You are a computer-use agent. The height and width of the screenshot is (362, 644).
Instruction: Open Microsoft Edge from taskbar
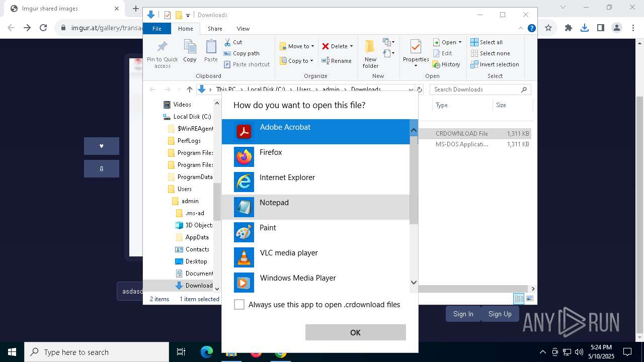(207, 352)
